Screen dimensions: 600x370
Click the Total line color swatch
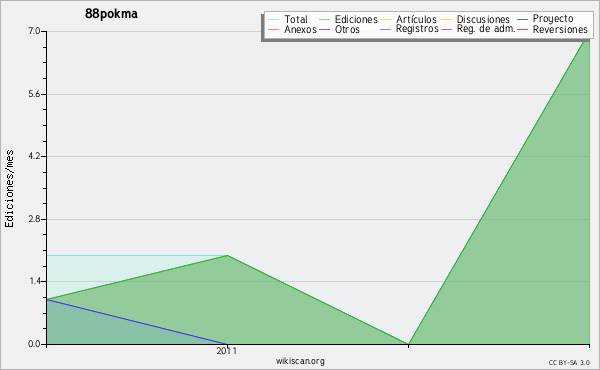(x=274, y=20)
